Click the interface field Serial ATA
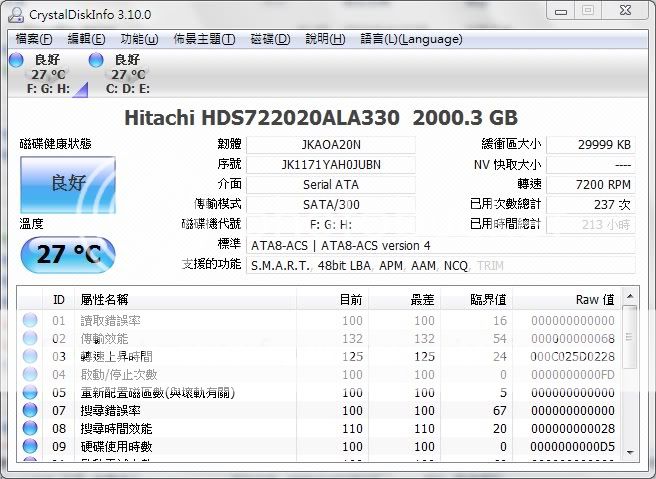Screen dimensions: 656x479 tap(331, 184)
